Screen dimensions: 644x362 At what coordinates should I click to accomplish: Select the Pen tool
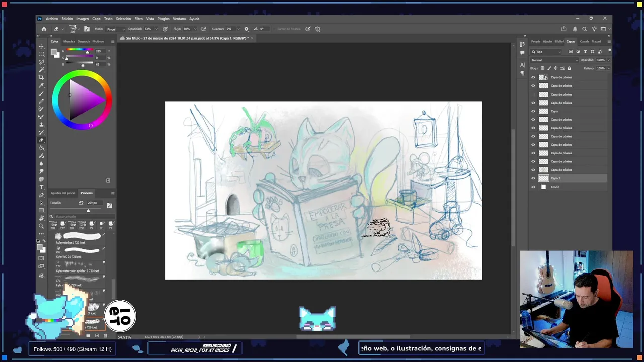coord(41,195)
